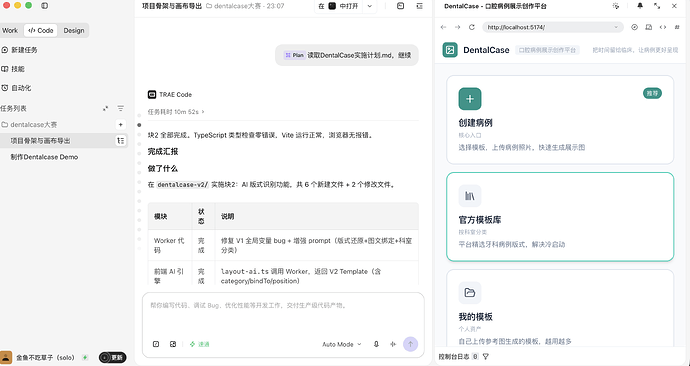Open the task list filter icon
Viewport: 690px width, 366px height.
pyautogui.click(x=121, y=108)
